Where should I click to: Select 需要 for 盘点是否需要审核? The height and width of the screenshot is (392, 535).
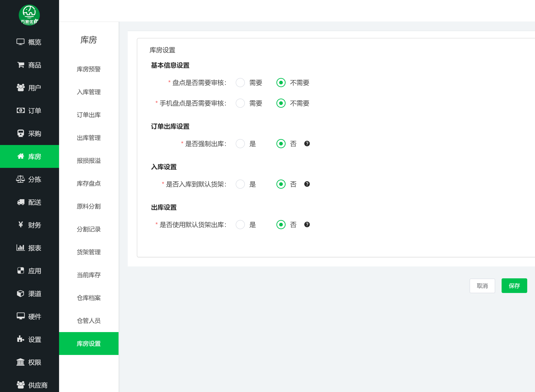point(240,83)
